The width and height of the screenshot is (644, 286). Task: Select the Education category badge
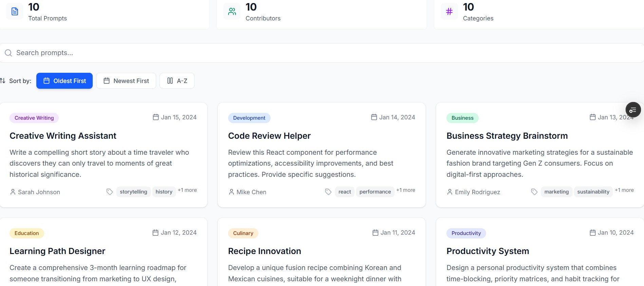[x=27, y=233]
